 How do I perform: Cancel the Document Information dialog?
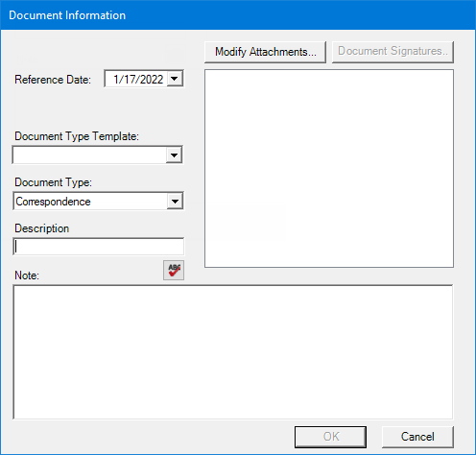pos(417,437)
